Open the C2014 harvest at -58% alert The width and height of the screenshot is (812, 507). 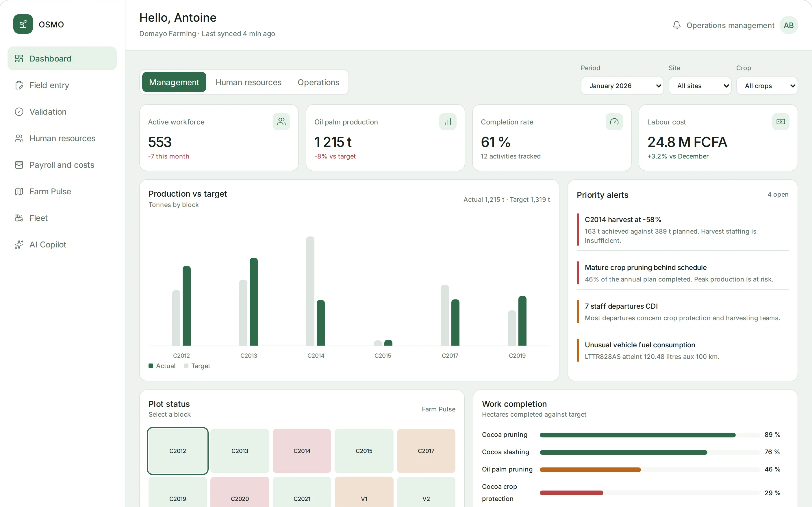(683, 230)
